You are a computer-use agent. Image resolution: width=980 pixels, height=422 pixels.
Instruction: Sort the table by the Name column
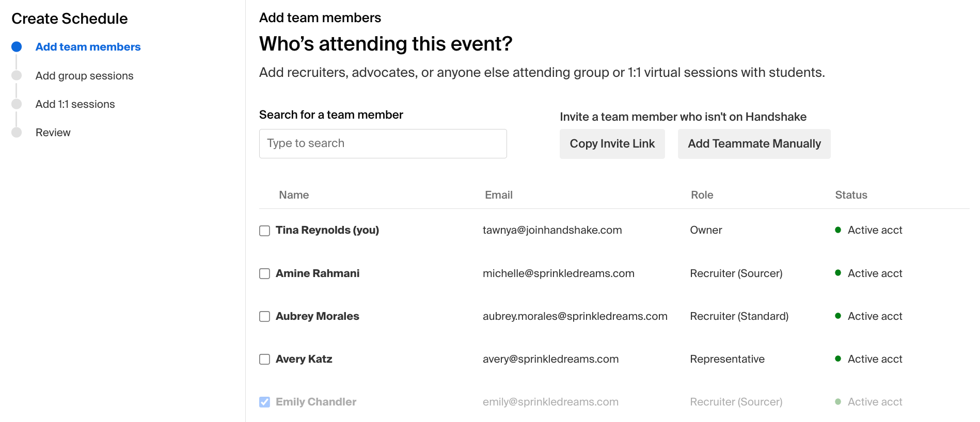coord(293,194)
